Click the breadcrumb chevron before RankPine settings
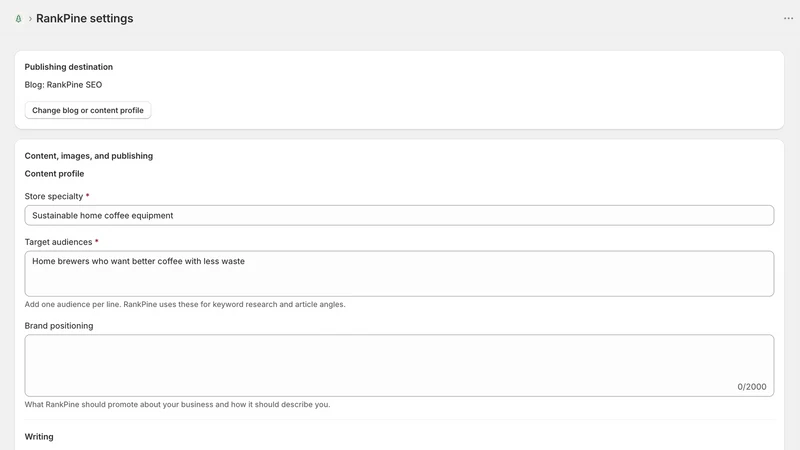 pos(30,19)
